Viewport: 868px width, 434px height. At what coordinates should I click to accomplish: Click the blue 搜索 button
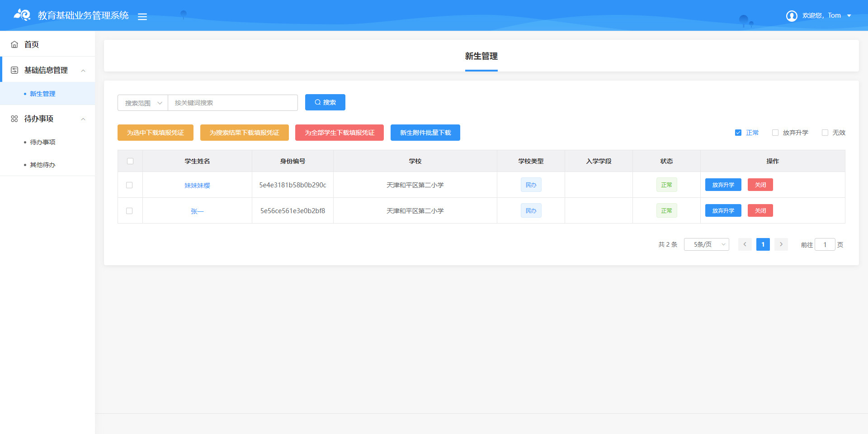pos(325,102)
